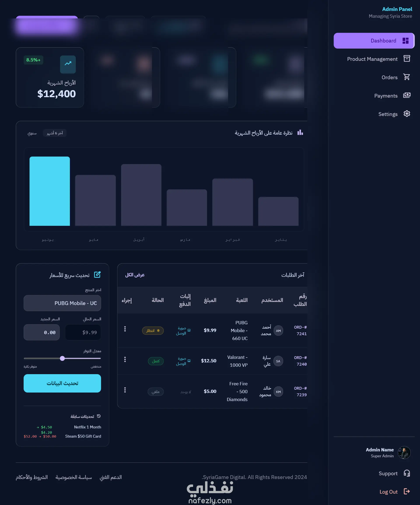Open Support from the sidebar
Viewport: 420px width, 505px height.
pyautogui.click(x=374, y=473)
